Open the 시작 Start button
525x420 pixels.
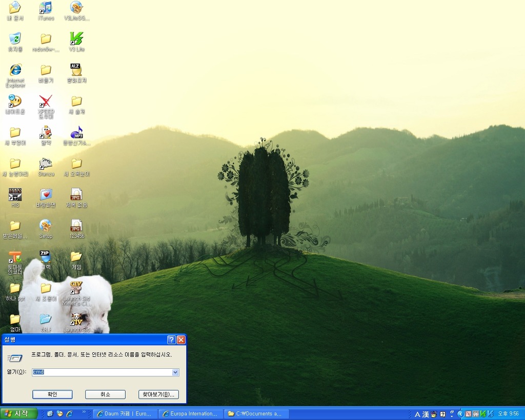18,414
